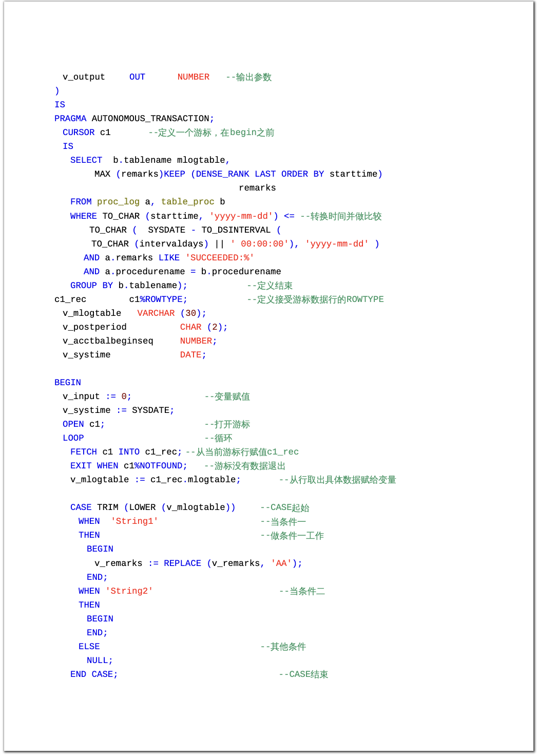Click the 'yyyy-mm-dd' literal after starttime
537x756 pixels.
pos(241,216)
